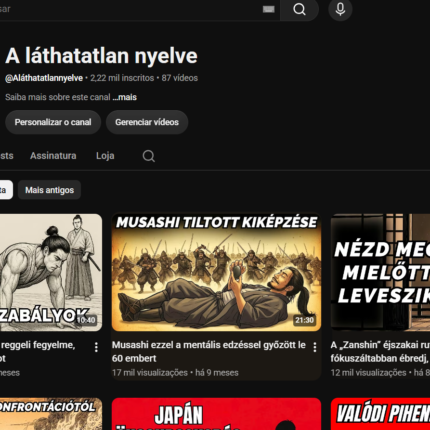The image size is (430, 430).
Task: Open samurai push-up SZABÁLYOK thumbnail
Action: [x=51, y=273]
